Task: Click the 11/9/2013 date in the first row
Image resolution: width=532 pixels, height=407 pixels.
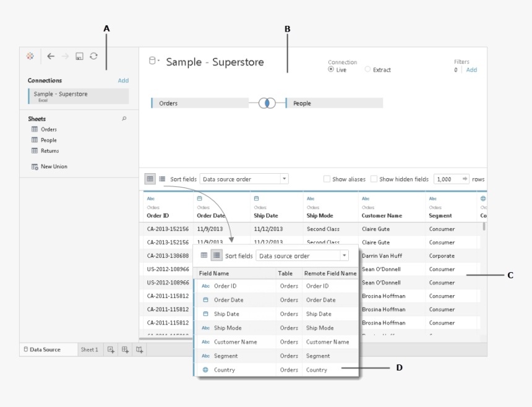Action: pyautogui.click(x=210, y=229)
